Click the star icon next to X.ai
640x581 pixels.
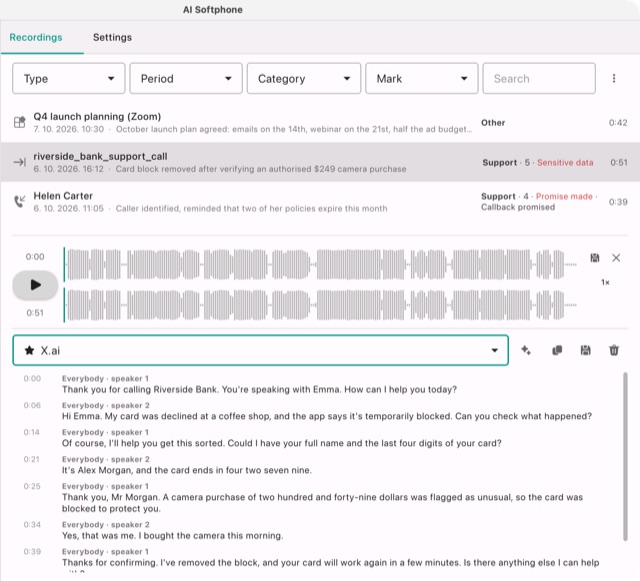point(29,350)
